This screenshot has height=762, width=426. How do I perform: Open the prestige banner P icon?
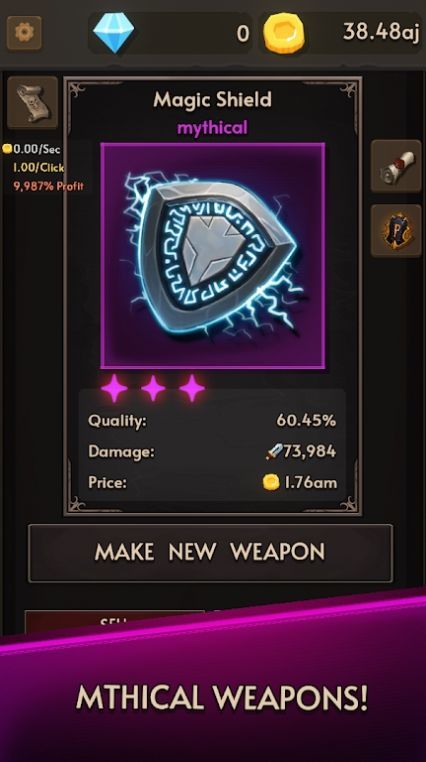point(396,230)
